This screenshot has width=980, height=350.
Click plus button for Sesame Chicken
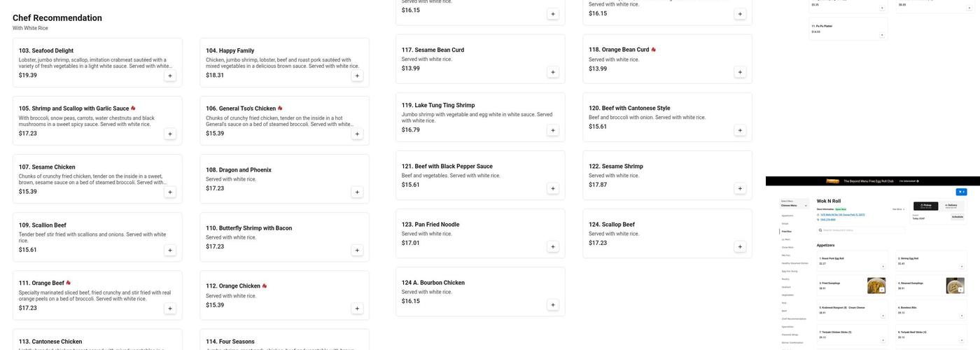coord(170,192)
